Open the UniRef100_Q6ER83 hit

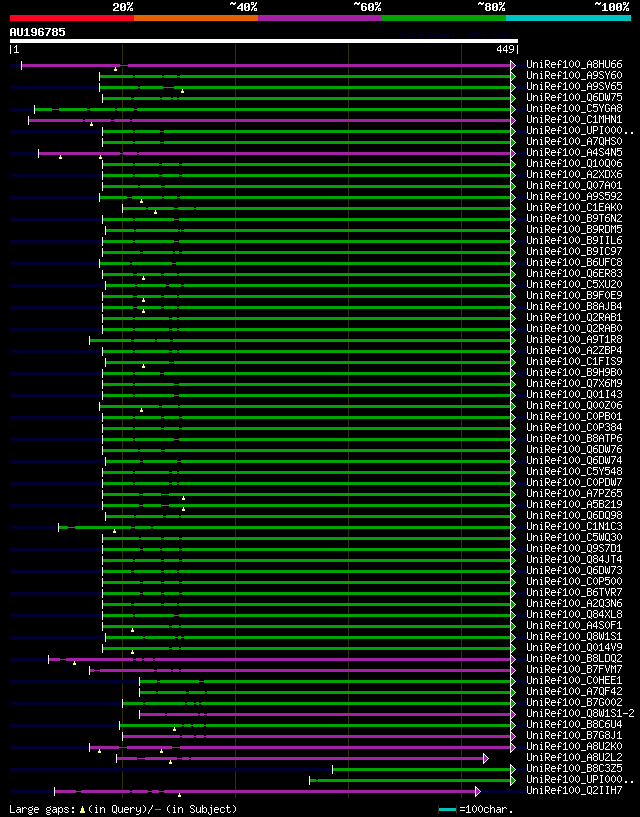point(574,274)
